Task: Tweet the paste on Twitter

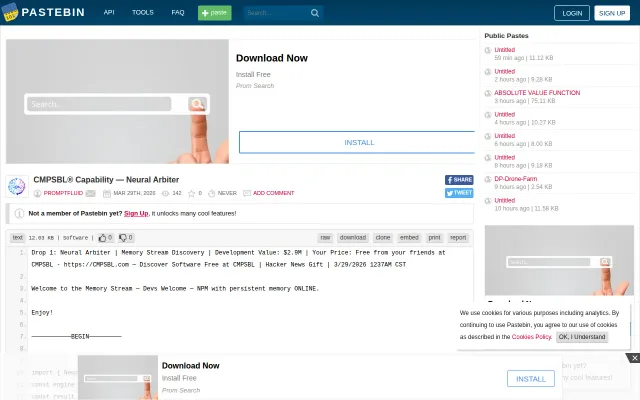Action: pyautogui.click(x=459, y=193)
